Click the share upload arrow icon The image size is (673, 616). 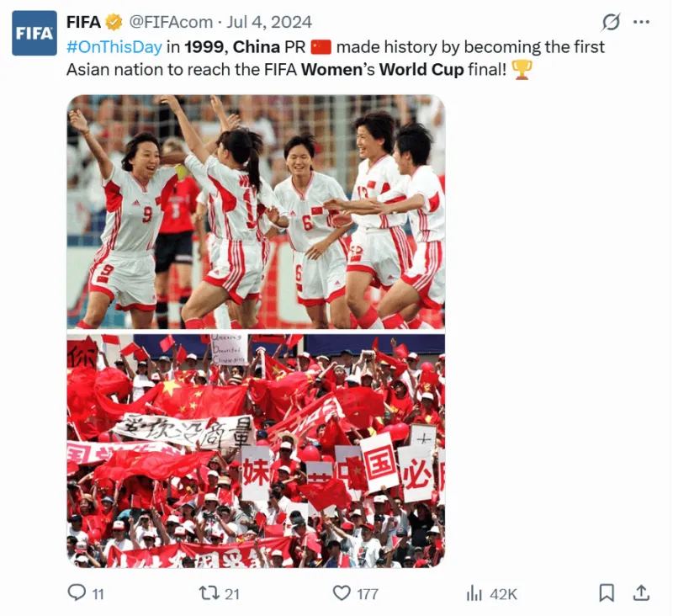[x=641, y=592]
